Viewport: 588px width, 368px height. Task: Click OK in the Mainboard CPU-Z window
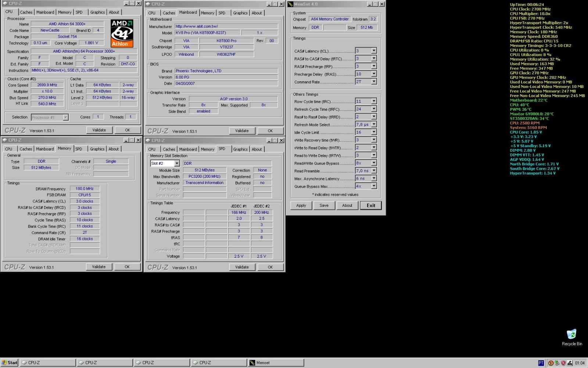(270, 131)
